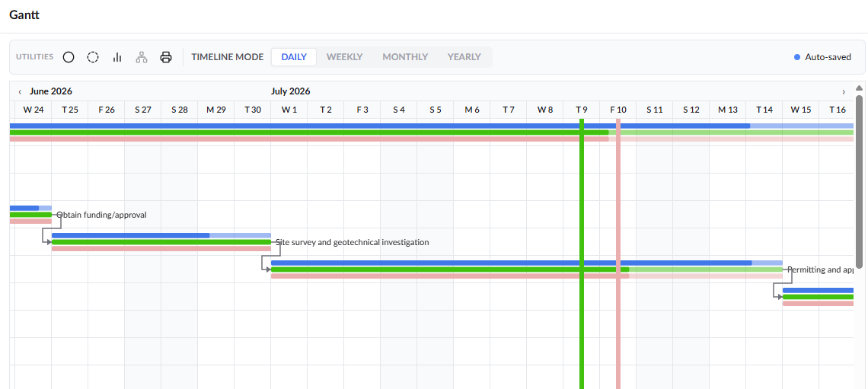Go to next period with right chevron

pos(844,92)
